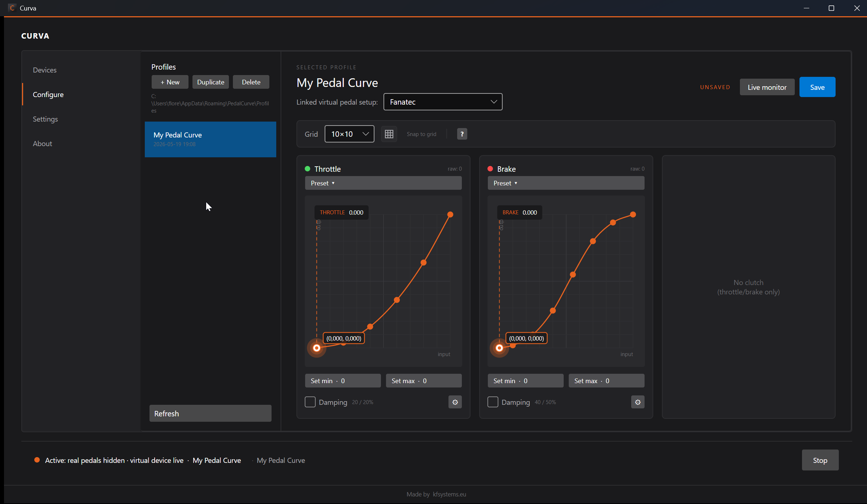The width and height of the screenshot is (867, 504).
Task: Open the kfsystems.eu link
Action: coord(449,494)
